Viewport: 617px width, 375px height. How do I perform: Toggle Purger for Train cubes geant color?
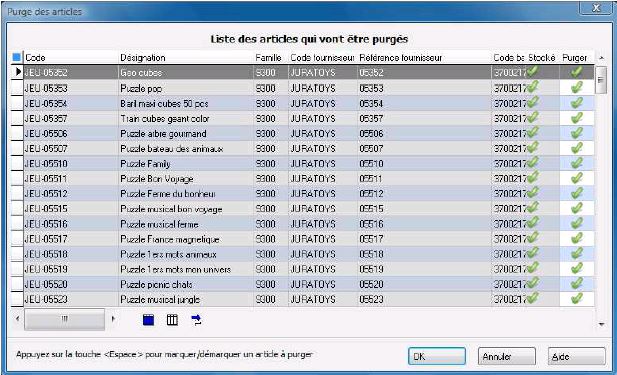pos(576,118)
